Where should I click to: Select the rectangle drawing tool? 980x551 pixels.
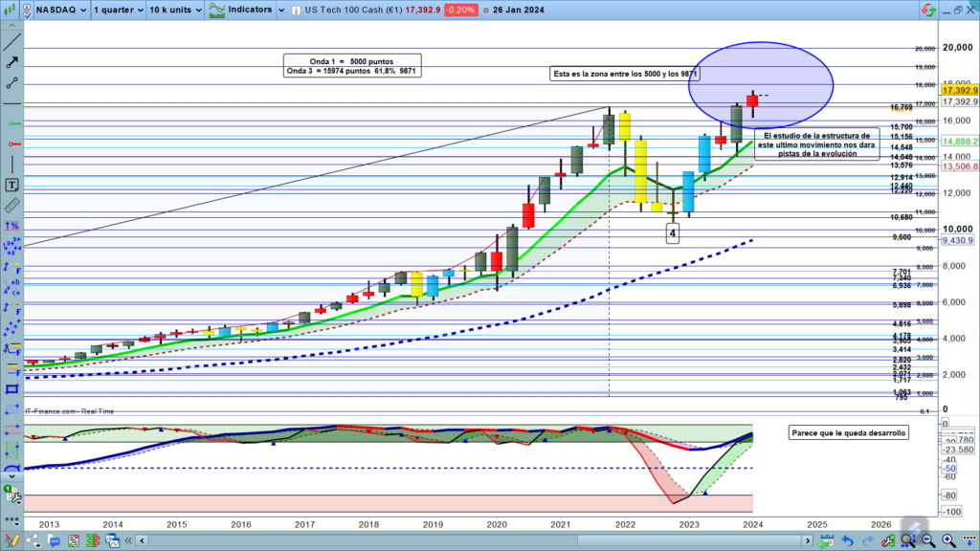coord(11,389)
